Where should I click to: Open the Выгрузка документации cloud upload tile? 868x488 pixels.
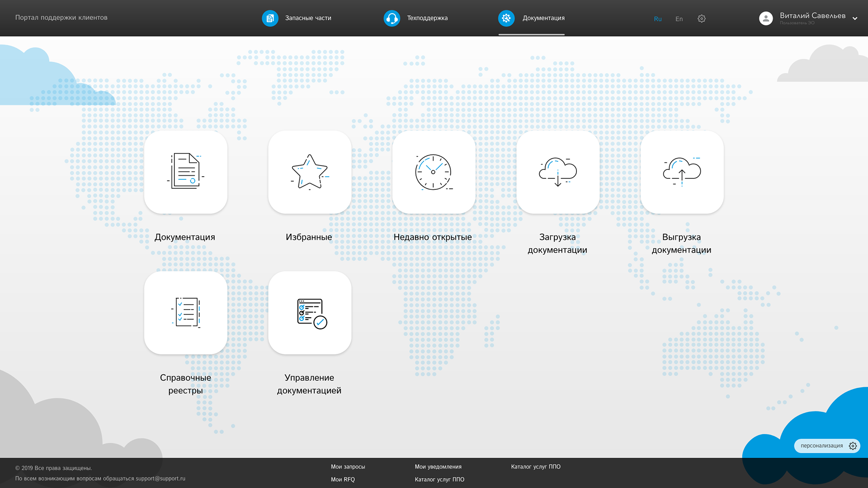[682, 172]
